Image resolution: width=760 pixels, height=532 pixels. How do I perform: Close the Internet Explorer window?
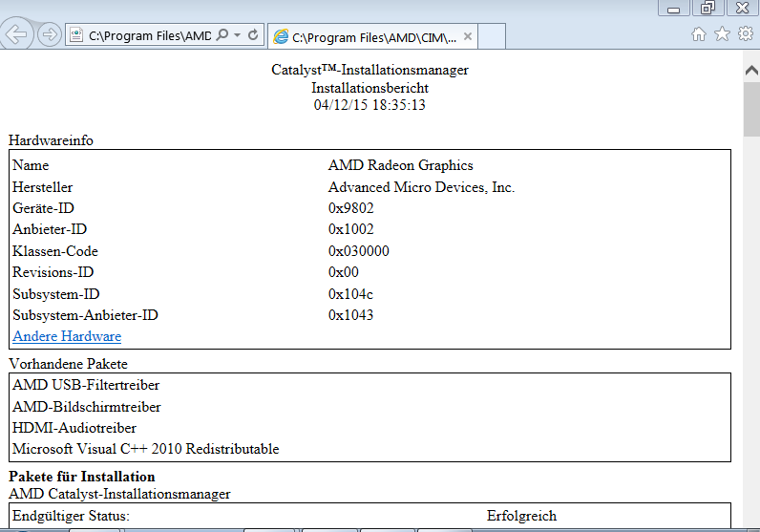[742, 8]
